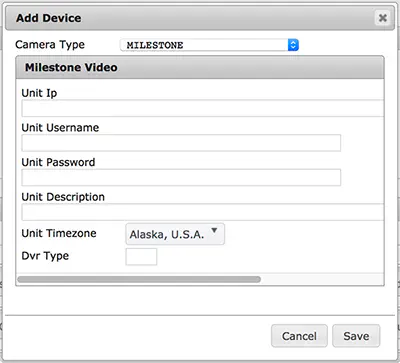Click the Unit Timezone label text

click(59, 233)
